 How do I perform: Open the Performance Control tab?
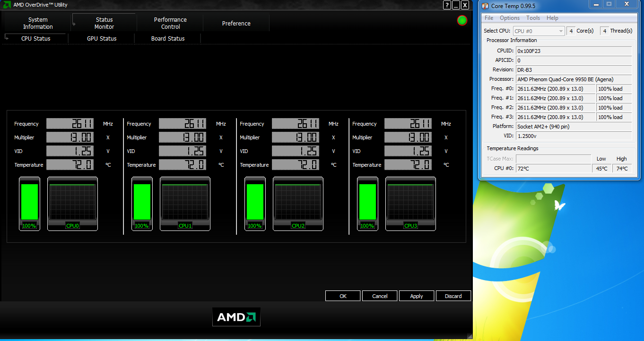pos(170,23)
